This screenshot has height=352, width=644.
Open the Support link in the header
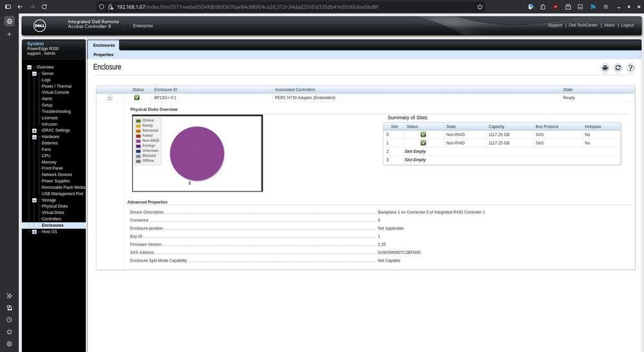555,25
